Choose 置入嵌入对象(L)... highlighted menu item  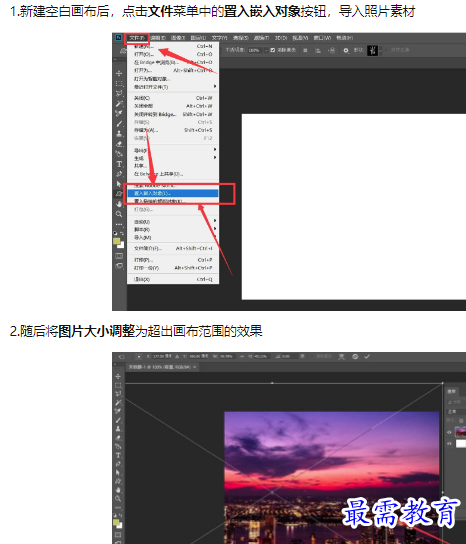pos(172,193)
